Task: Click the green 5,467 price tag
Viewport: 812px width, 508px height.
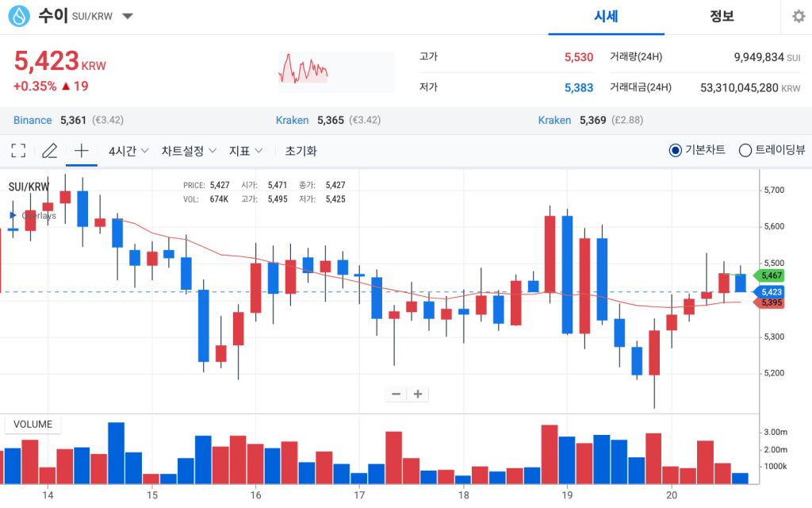Action: coord(770,275)
